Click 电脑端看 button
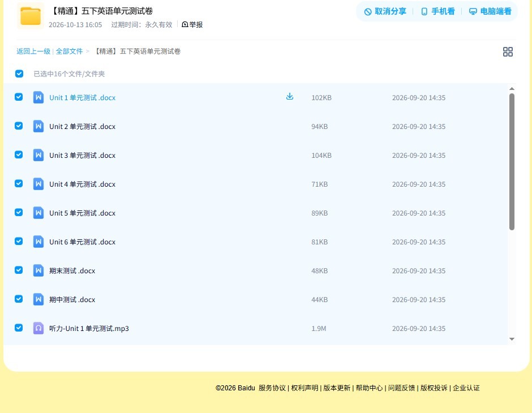The image size is (532, 413). 490,11
